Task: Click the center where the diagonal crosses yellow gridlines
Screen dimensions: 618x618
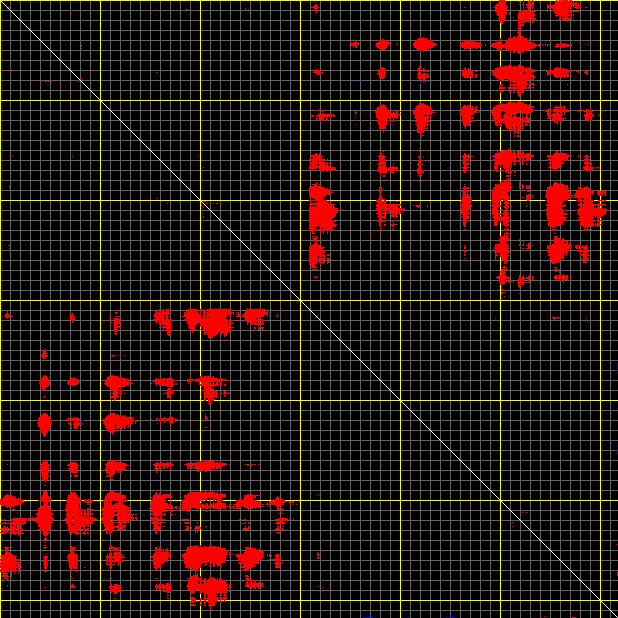Action: [x=300, y=300]
